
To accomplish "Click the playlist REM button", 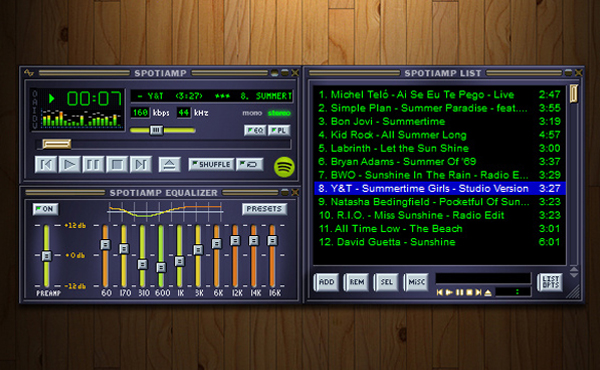I will (356, 282).
